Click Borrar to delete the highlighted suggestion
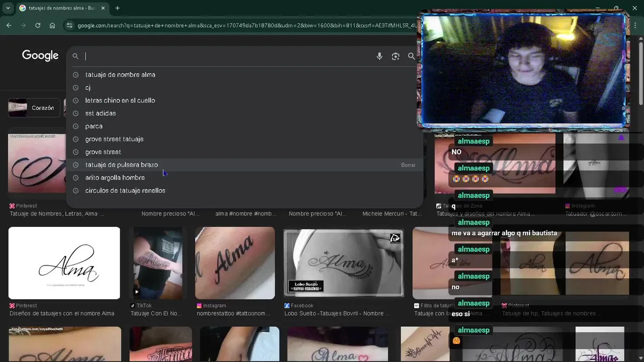 (408, 165)
